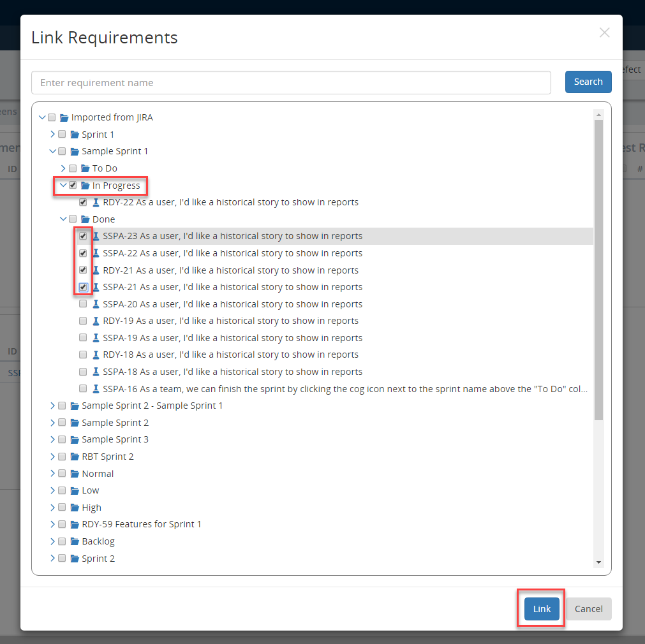Click the requirement icon next to RDY-22
The image size is (645, 644).
96,202
